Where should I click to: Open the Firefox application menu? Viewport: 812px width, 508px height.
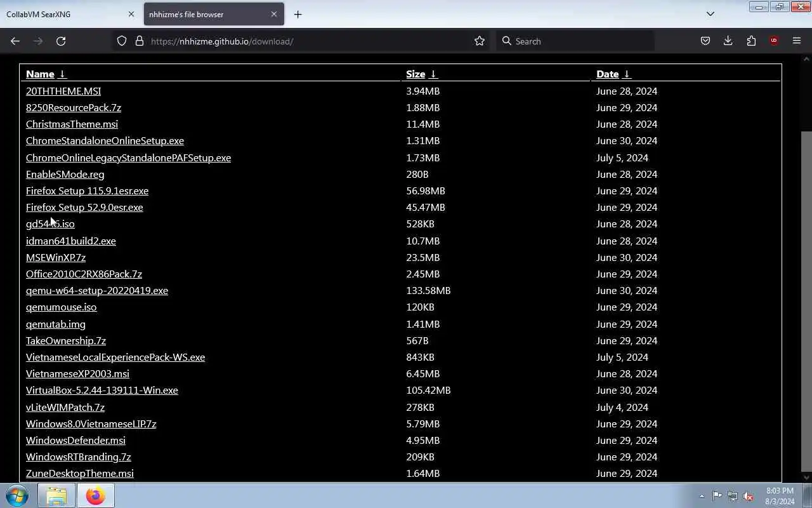[797, 41]
